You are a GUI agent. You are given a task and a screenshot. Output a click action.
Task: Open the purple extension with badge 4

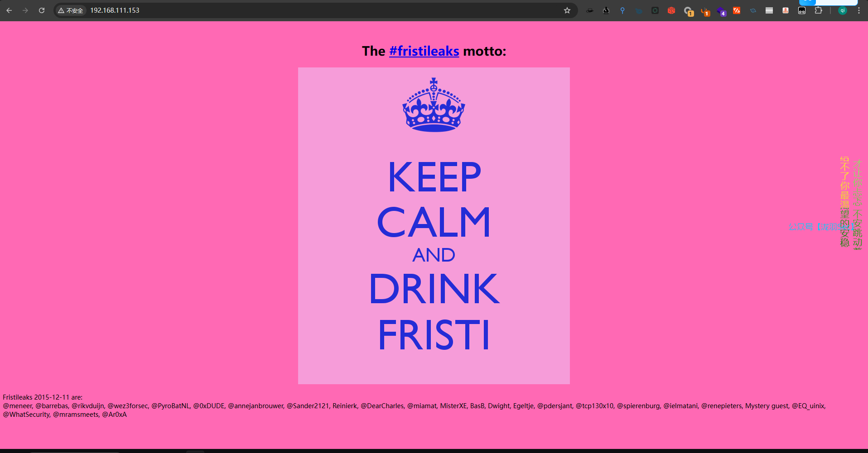click(x=721, y=11)
